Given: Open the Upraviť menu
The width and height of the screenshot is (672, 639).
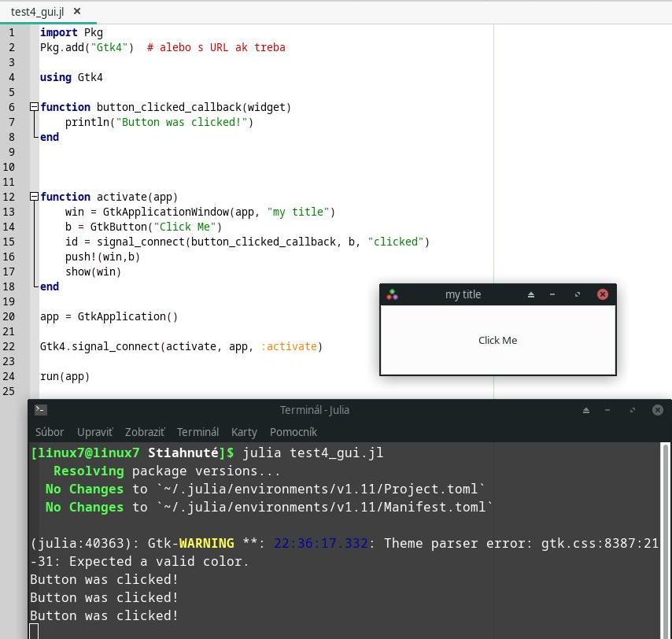Looking at the screenshot, I should tap(94, 432).
